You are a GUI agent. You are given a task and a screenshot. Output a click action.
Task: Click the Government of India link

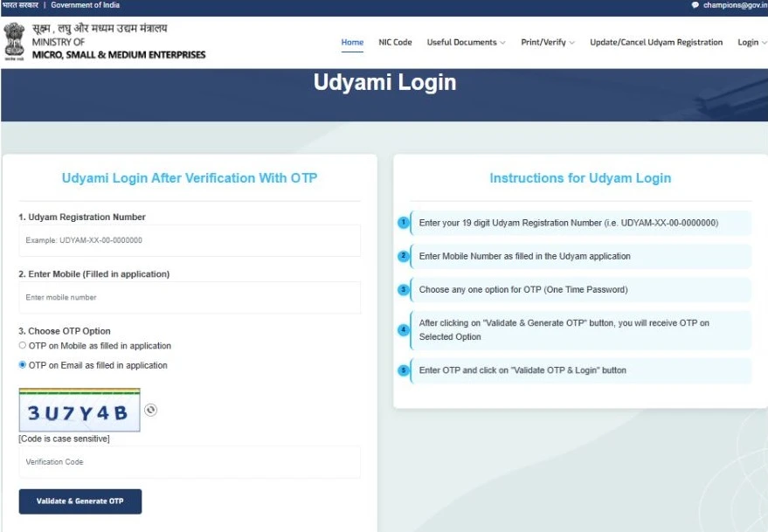(x=86, y=5)
